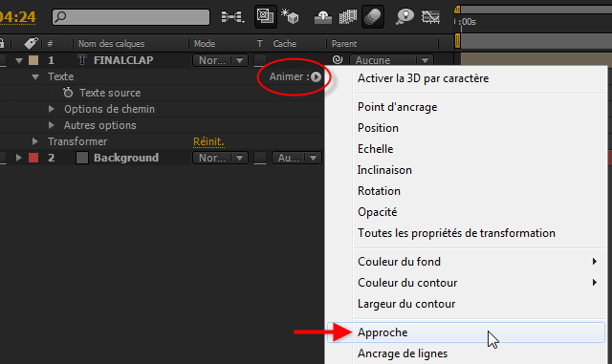612x364 pixels.
Task: Click in the layer search field
Action: pos(131,17)
